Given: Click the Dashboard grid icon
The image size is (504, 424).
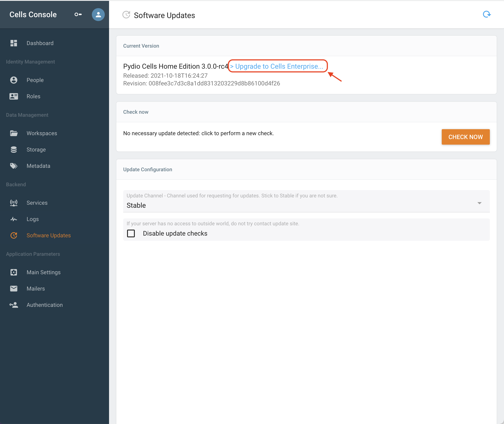Looking at the screenshot, I should tap(14, 43).
